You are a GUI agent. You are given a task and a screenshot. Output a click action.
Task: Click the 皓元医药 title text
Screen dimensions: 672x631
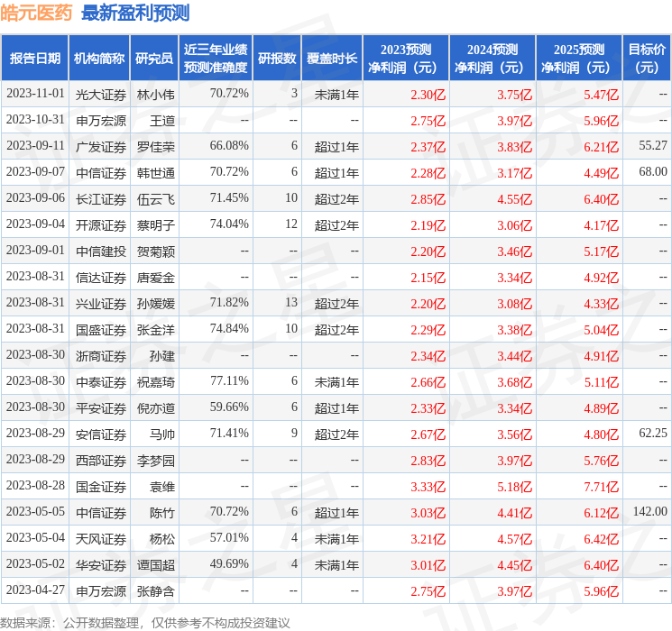point(36,13)
